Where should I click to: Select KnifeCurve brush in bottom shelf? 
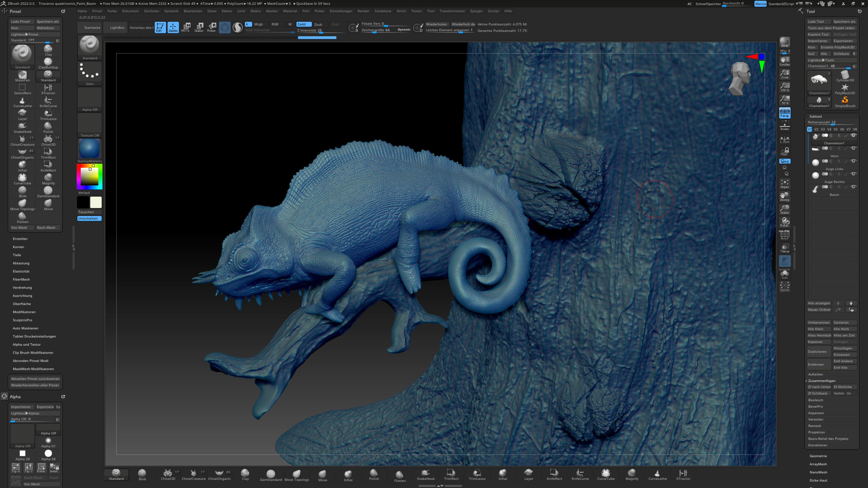(x=580, y=475)
